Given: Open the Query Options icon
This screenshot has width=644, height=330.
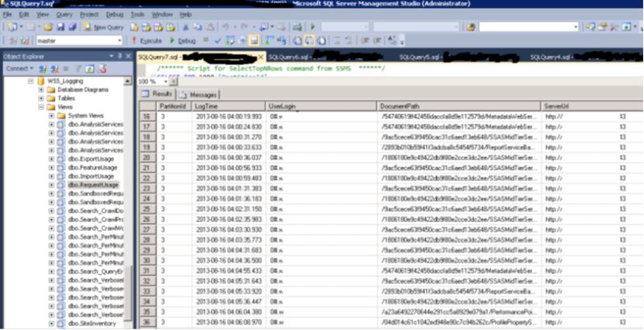Looking at the screenshot, I should 242,40.
